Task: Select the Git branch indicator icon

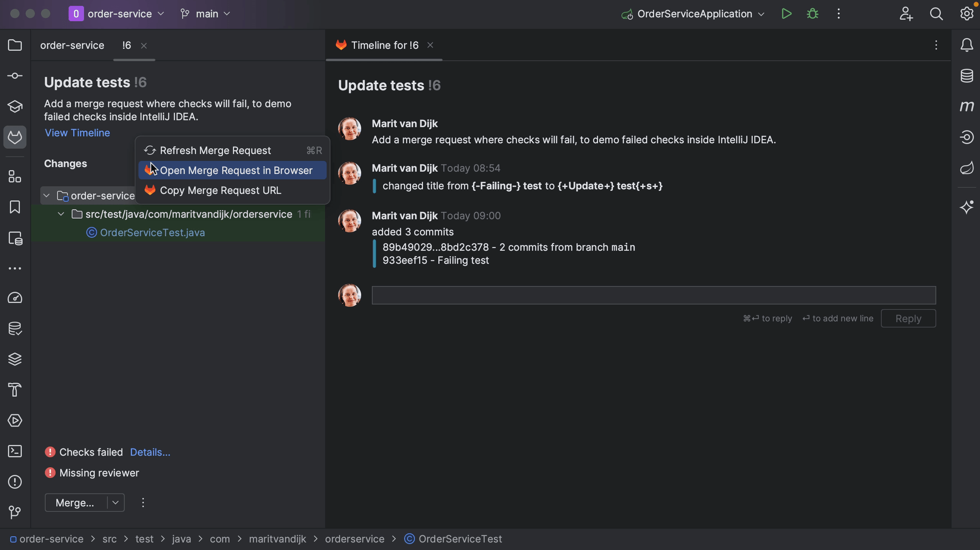Action: pos(184,14)
